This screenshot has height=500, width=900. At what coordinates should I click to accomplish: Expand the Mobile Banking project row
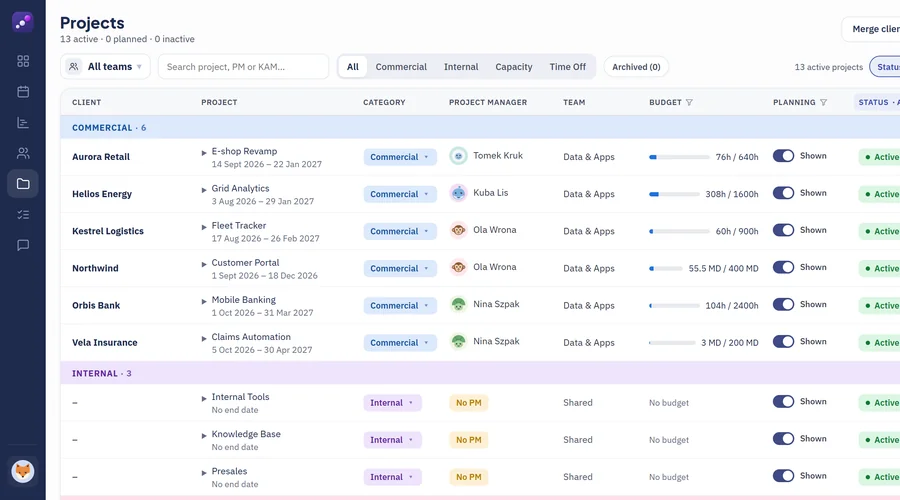(x=204, y=301)
